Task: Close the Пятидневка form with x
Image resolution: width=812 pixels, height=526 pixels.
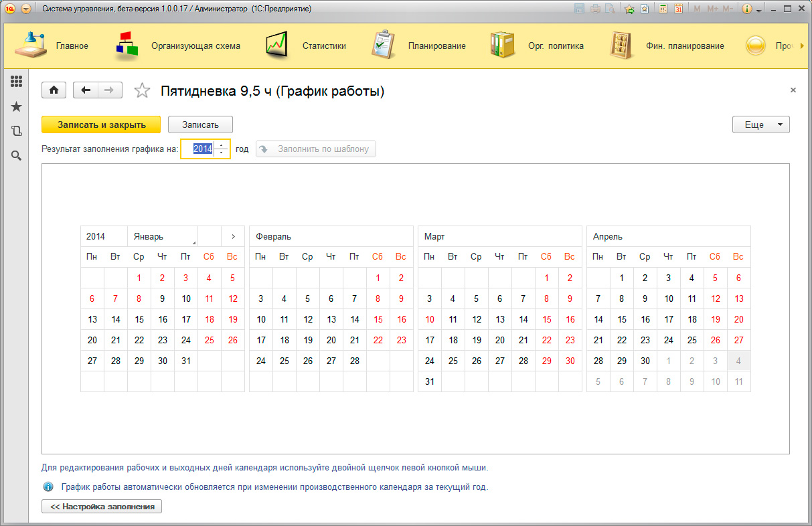Action: pyautogui.click(x=793, y=90)
